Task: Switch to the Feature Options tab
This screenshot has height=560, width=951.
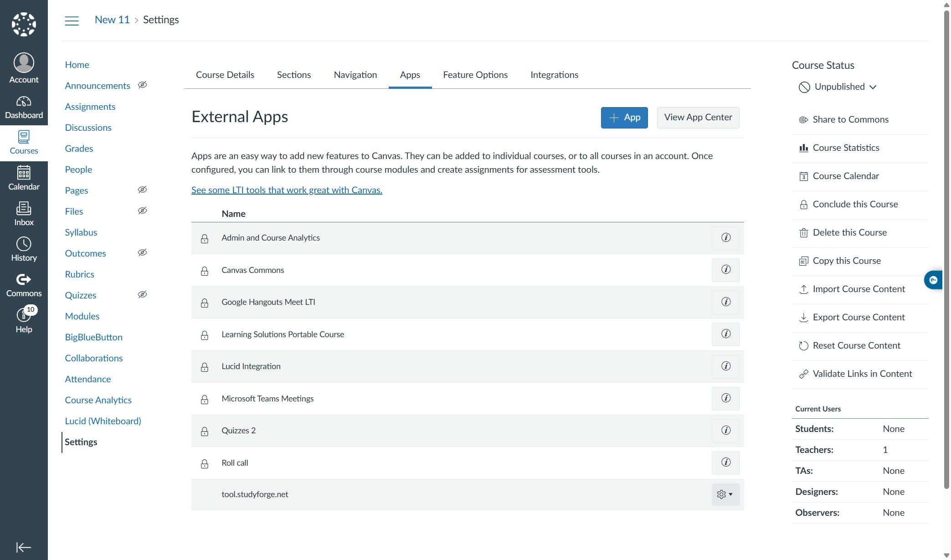Action: point(475,75)
